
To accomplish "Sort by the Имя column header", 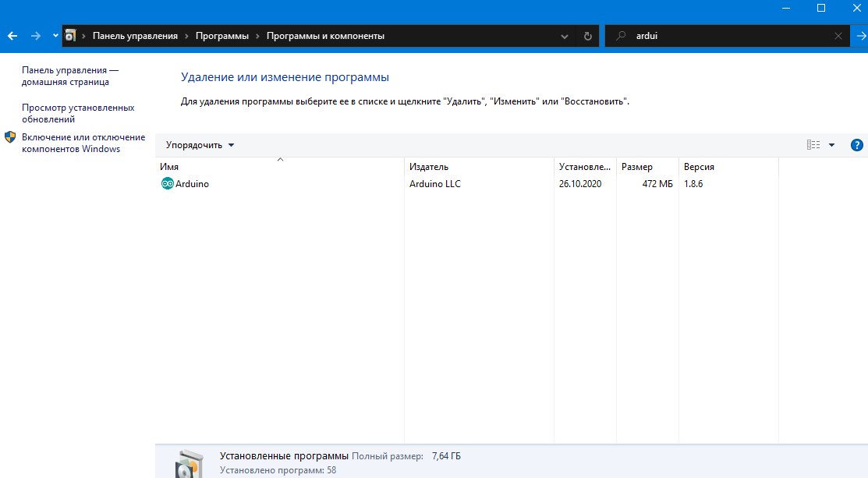I will pos(279,167).
